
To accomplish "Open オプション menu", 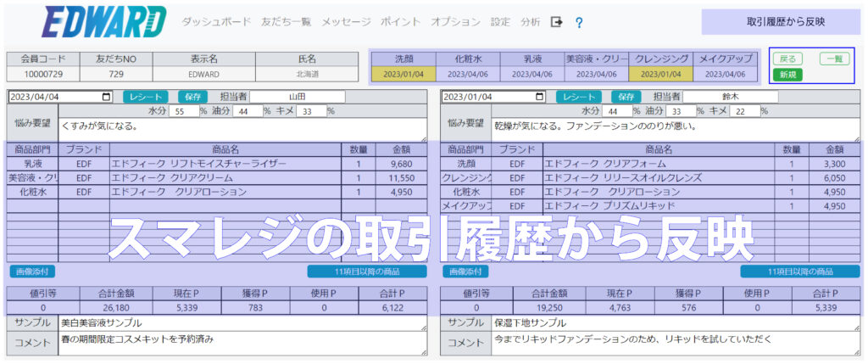I will tap(455, 22).
